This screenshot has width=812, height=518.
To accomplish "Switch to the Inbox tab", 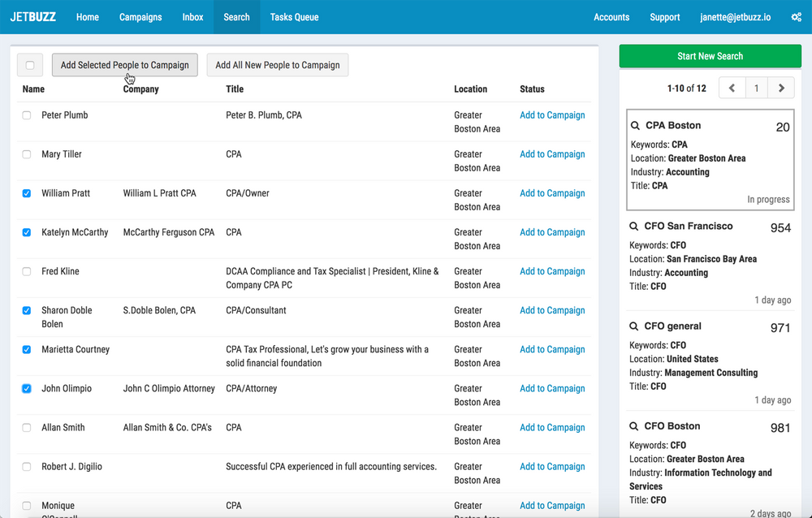I will (x=192, y=16).
